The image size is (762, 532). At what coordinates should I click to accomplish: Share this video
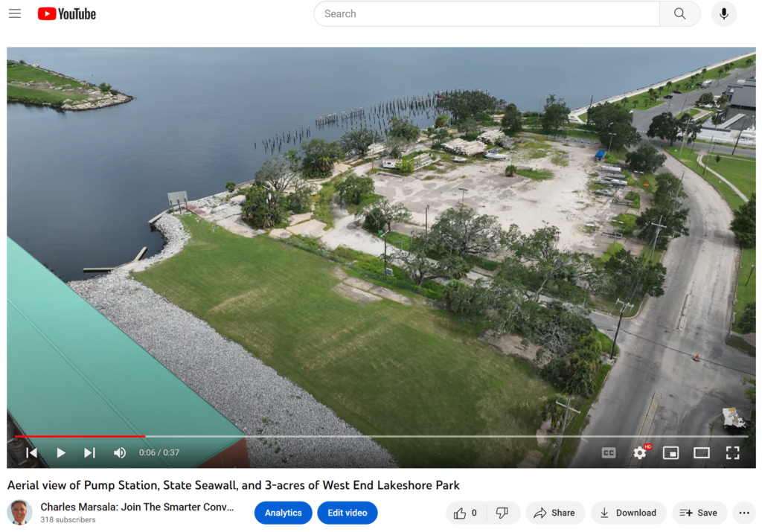pos(555,513)
